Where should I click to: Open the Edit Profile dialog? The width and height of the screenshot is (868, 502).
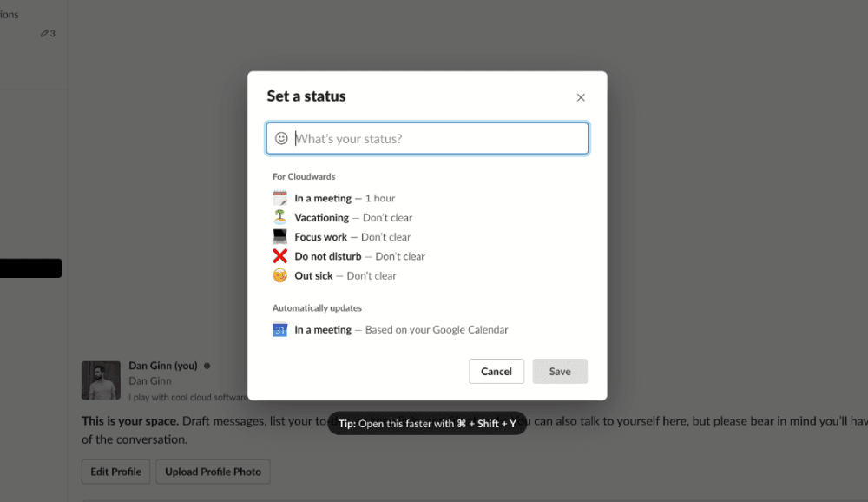click(x=115, y=472)
